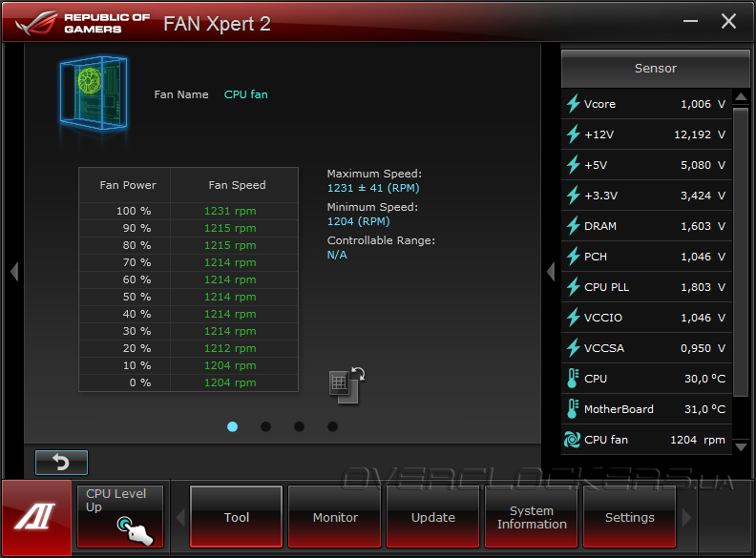Click the +12V lightning bolt icon
The image size is (756, 558).
(x=573, y=134)
